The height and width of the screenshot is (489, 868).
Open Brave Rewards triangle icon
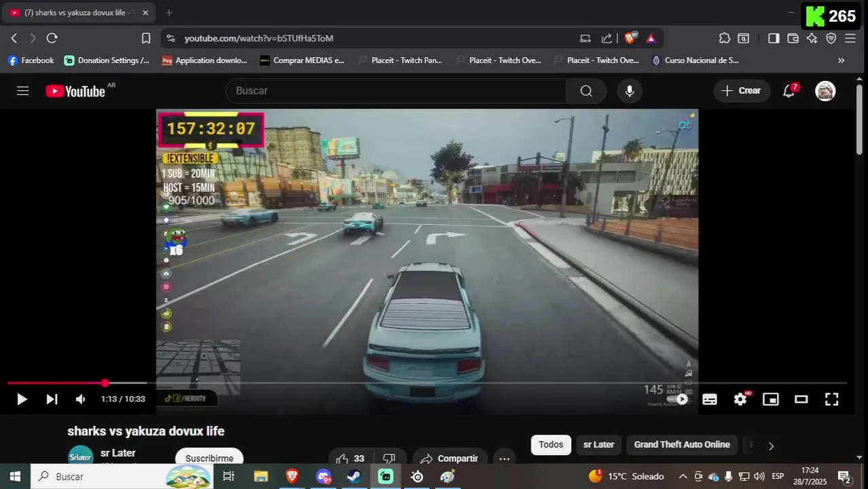pos(651,38)
